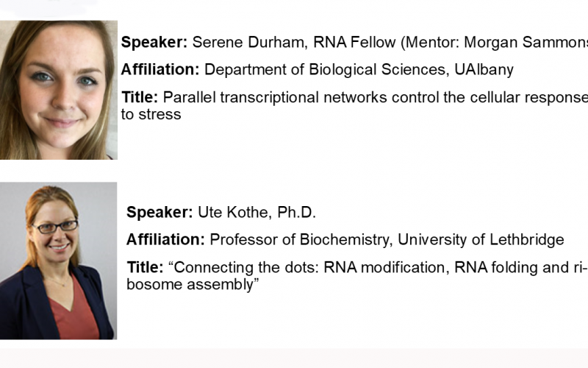This screenshot has width=588, height=368.
Task: Click the name Ute Kothe
Action: pos(235,213)
